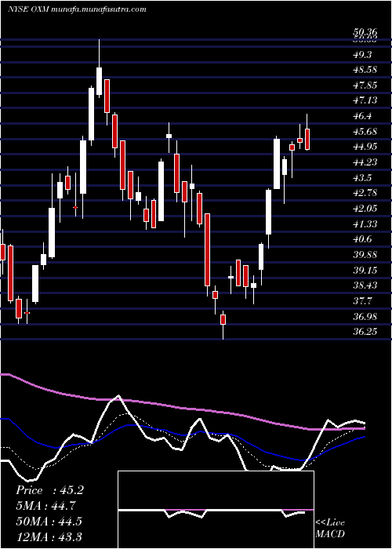This screenshot has height=549, width=392.
Task: Click the 48.58 price axis label
Action: (365, 70)
